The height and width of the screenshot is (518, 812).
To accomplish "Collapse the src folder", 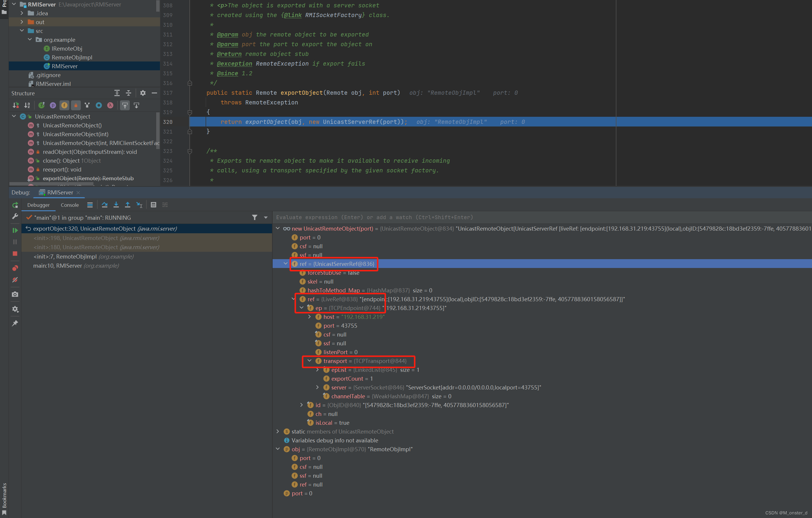I will pos(22,31).
